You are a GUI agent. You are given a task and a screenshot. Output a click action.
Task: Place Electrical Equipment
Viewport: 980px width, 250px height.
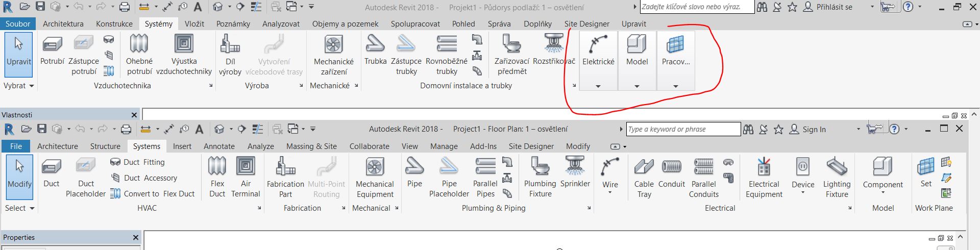click(x=764, y=178)
